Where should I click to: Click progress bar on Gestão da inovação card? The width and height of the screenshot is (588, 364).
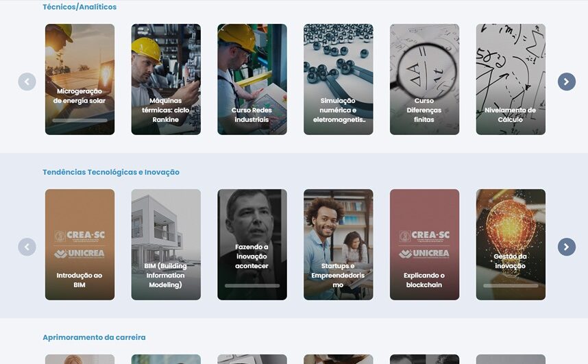511,286
